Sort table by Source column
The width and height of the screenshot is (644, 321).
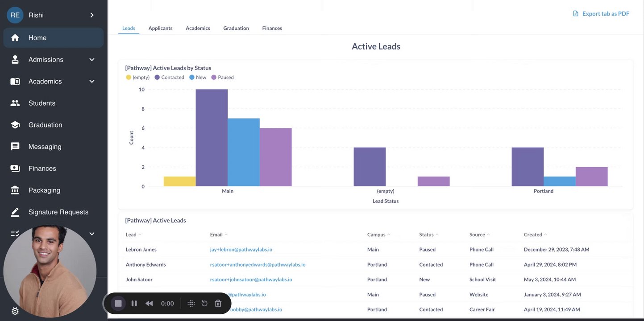479,235
